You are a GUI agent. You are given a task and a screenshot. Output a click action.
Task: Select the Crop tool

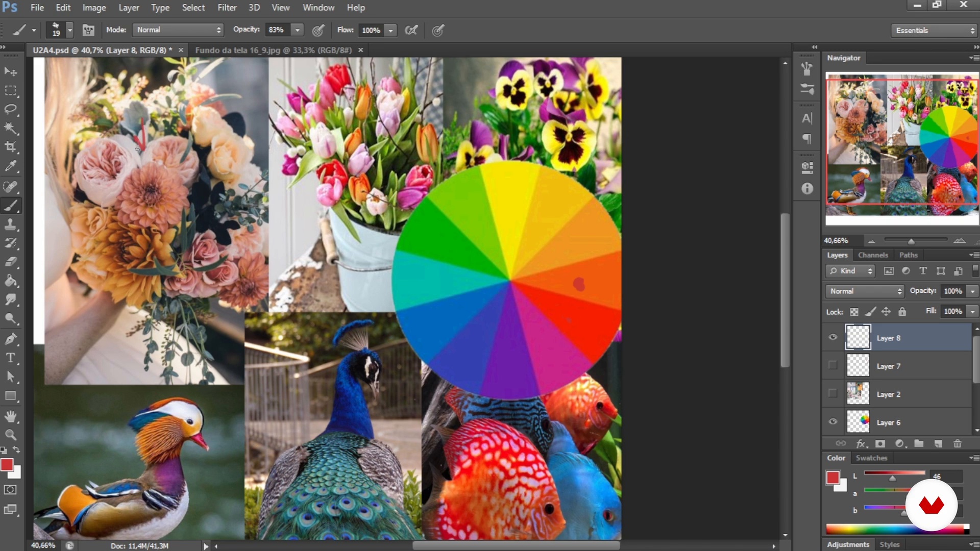pyautogui.click(x=11, y=147)
